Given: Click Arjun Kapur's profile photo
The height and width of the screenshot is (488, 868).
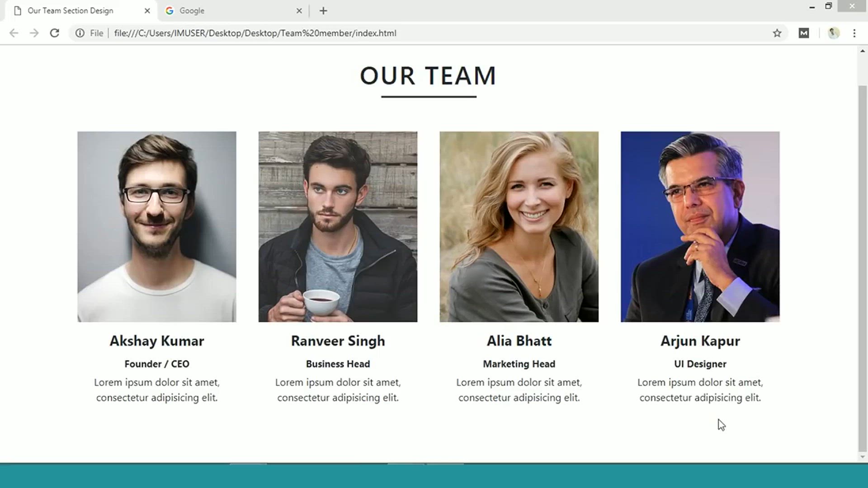Looking at the screenshot, I should (700, 227).
